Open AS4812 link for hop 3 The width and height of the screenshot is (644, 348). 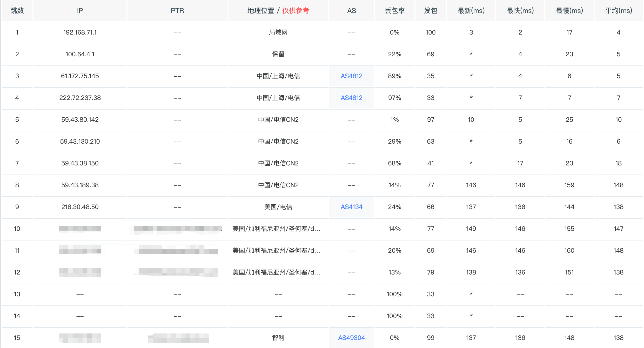pos(351,76)
